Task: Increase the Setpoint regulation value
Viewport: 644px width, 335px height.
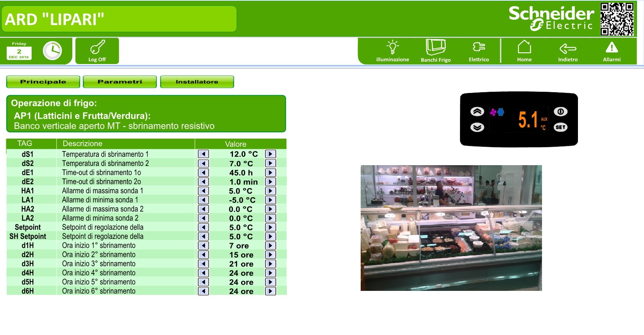Action: (x=270, y=227)
